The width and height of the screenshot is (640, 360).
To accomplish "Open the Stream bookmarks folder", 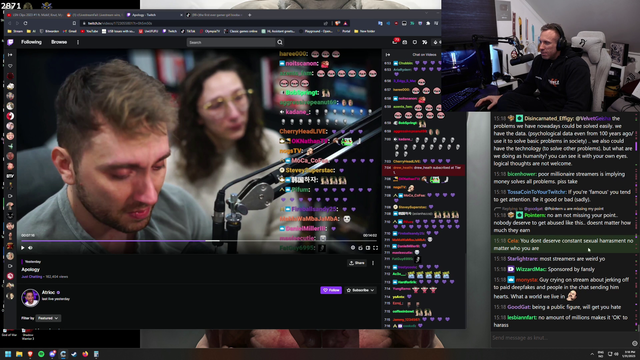I will pyautogui.click(x=15, y=31).
